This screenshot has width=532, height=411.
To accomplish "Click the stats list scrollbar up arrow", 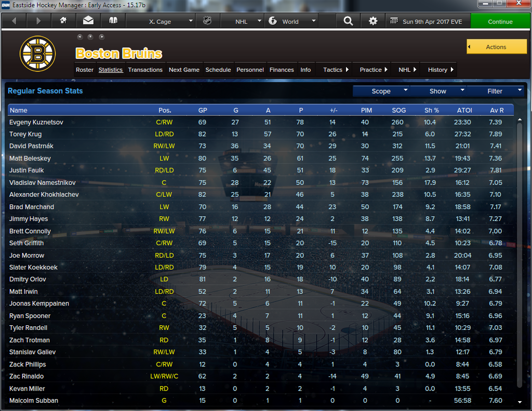I will click(x=520, y=120).
